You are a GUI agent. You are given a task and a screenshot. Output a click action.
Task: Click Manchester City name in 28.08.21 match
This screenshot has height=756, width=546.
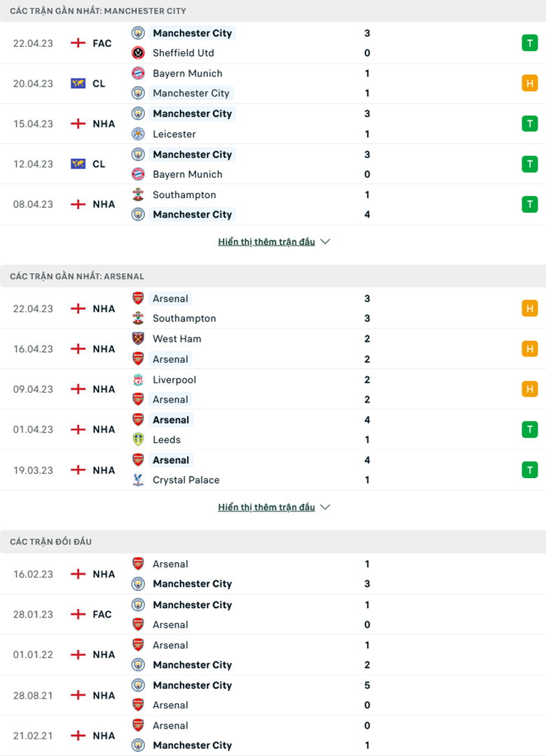point(192,685)
